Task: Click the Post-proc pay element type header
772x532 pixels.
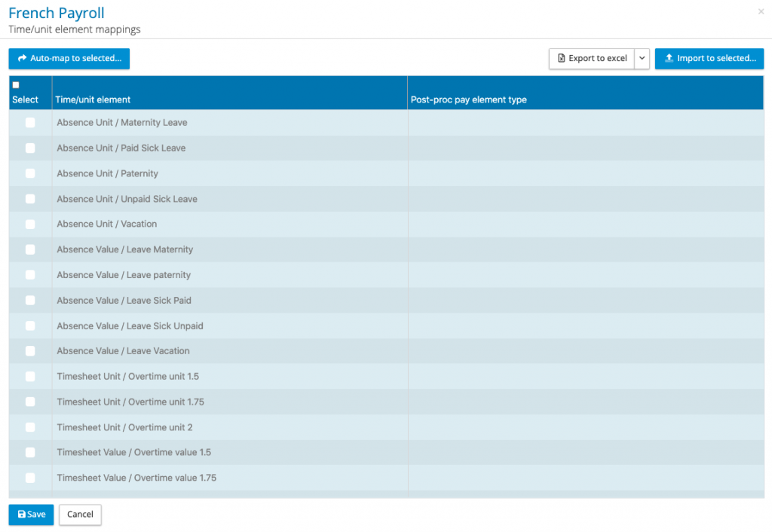Action: click(468, 99)
